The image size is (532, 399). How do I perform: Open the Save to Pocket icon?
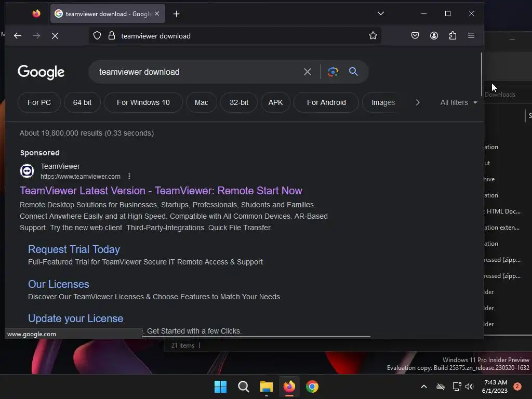click(415, 35)
